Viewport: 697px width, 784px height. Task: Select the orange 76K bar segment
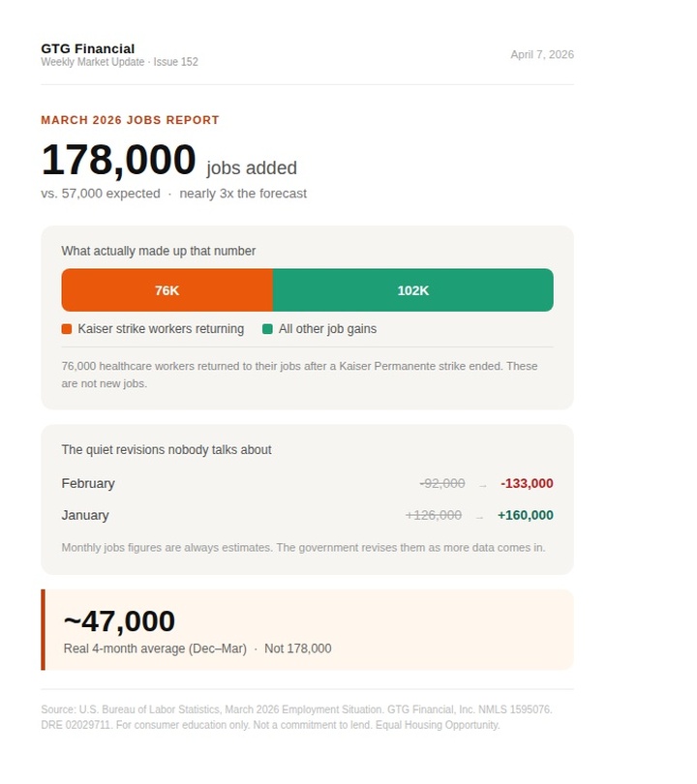167,290
